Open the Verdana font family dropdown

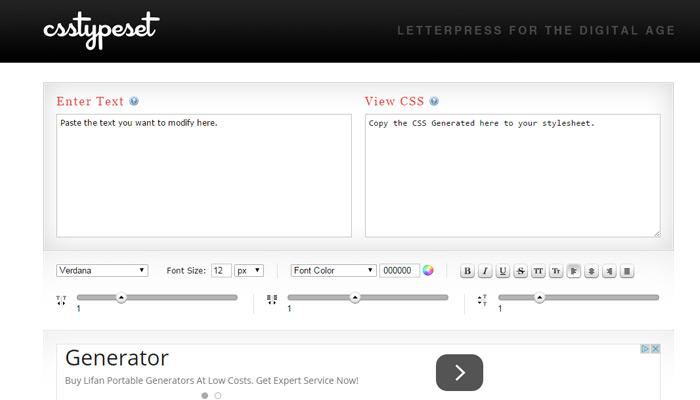coord(102,271)
